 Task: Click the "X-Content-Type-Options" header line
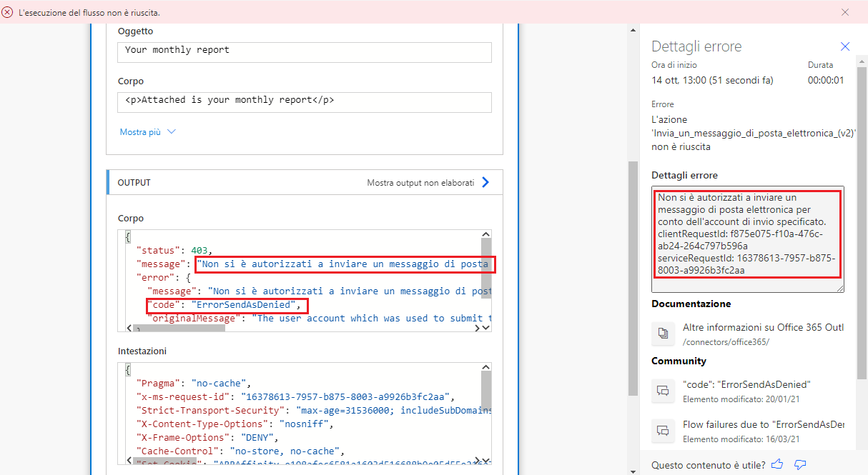(x=235, y=424)
